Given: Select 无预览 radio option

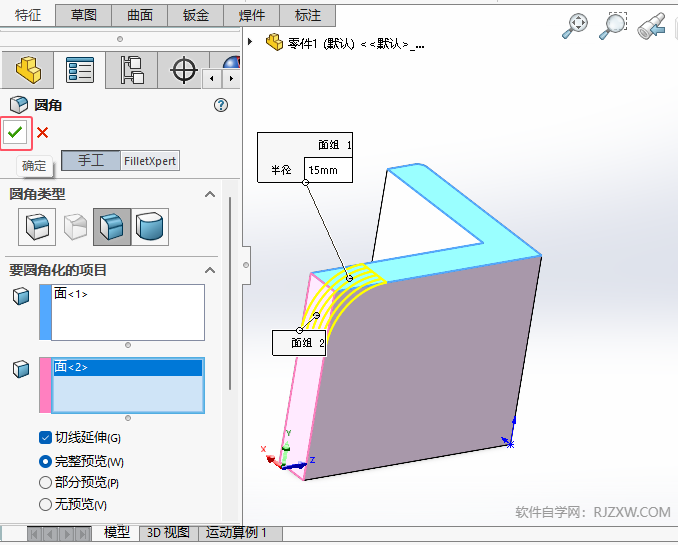Looking at the screenshot, I should pyautogui.click(x=45, y=504).
